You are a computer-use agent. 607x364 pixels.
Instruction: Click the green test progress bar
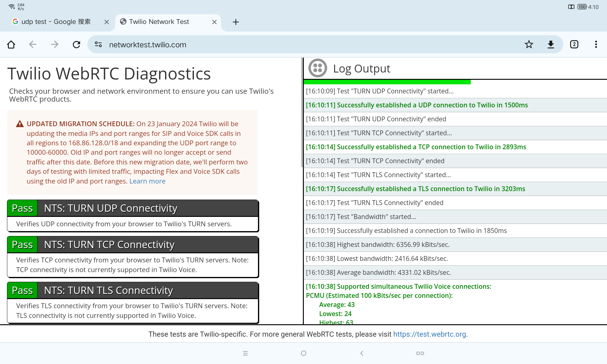tap(387, 82)
